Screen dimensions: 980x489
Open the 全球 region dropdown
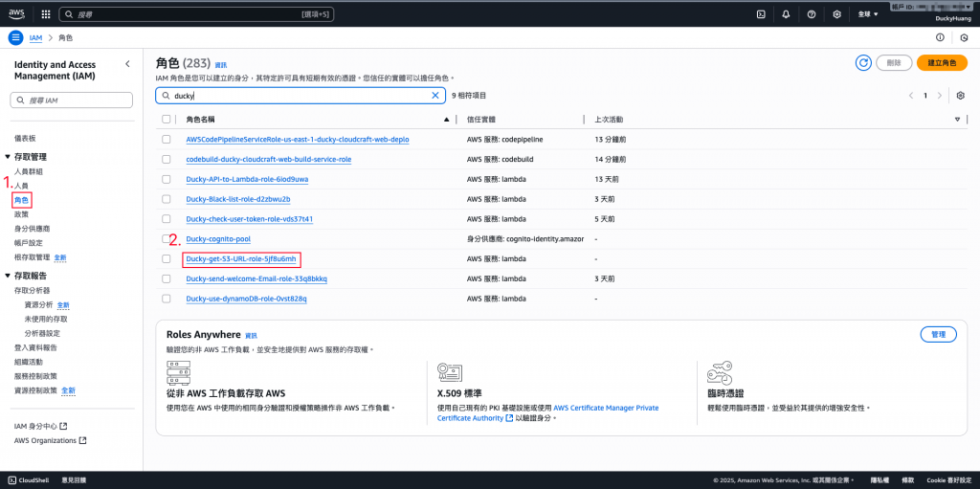(868, 13)
